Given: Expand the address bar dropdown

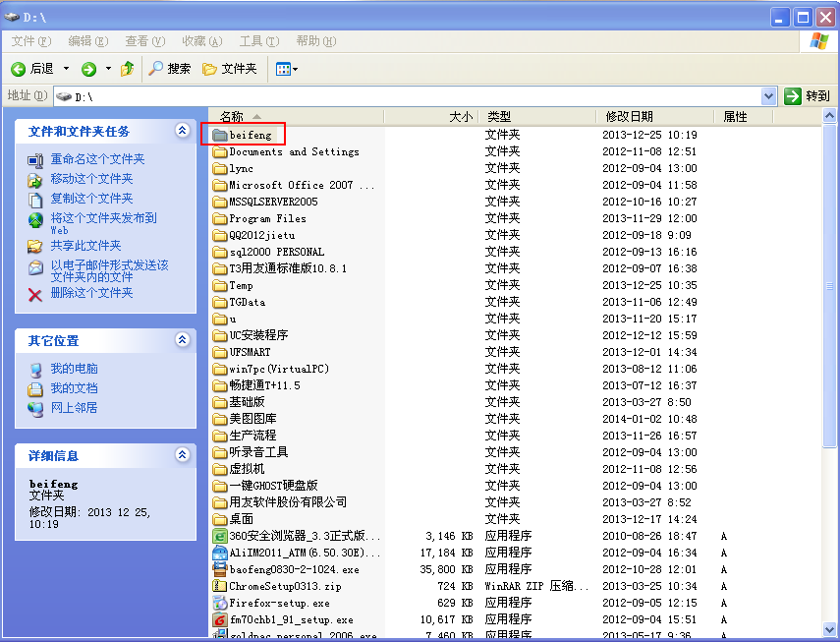Looking at the screenshot, I should point(768,96).
